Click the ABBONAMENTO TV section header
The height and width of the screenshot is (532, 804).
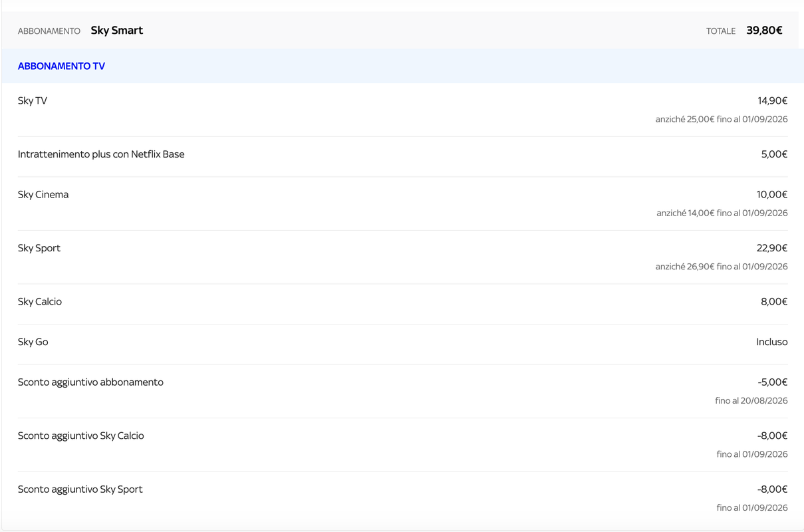[x=61, y=66]
